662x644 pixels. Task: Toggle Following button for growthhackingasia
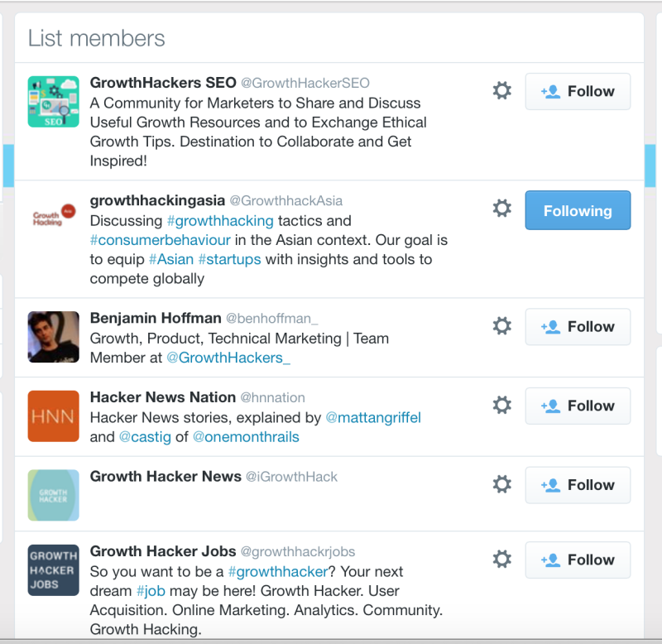pos(578,210)
